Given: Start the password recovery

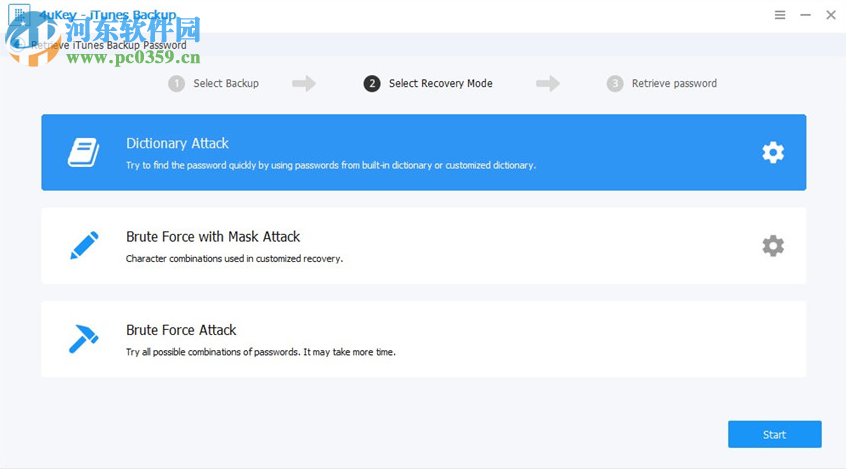Looking at the screenshot, I should (774, 434).
